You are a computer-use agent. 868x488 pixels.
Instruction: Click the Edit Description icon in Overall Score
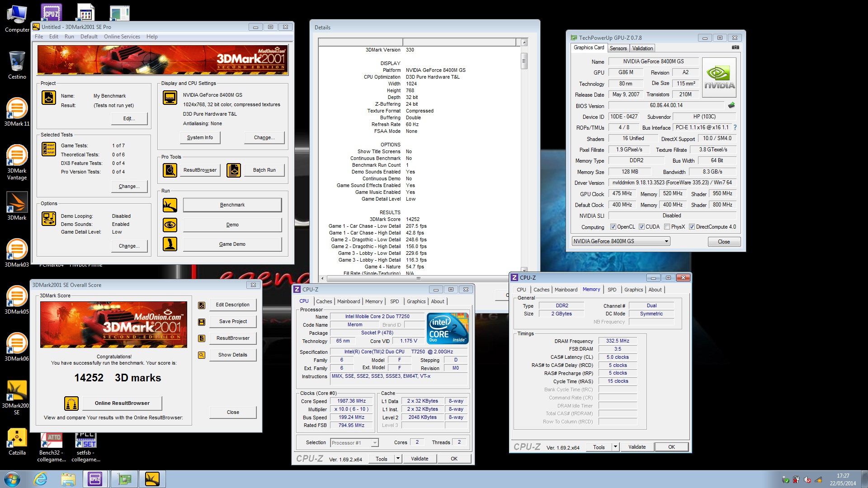click(202, 305)
